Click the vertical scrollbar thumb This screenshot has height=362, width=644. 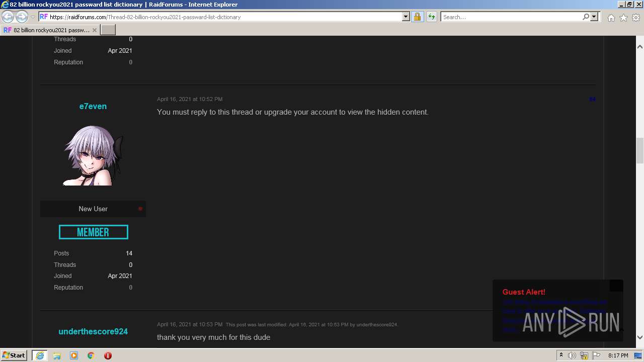coord(640,150)
